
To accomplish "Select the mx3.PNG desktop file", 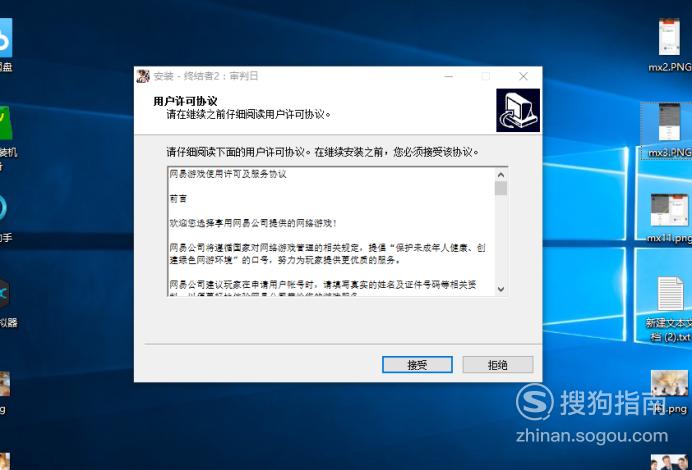I will click(669, 131).
